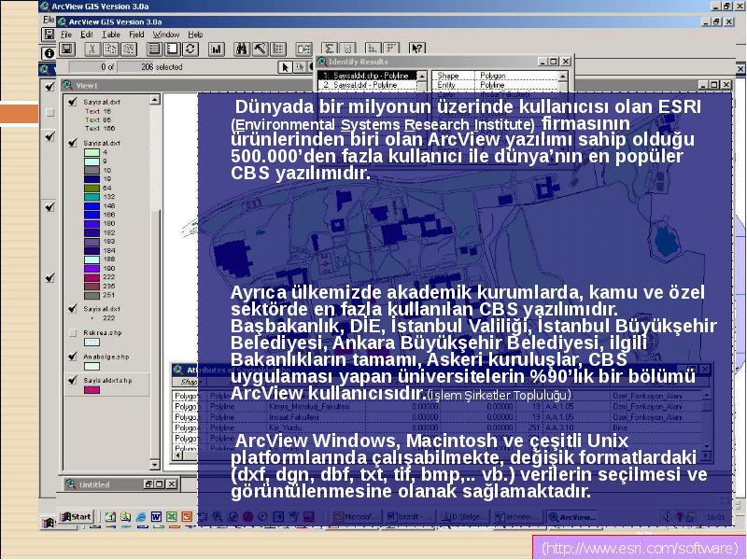Click the Windows Start button
Image resolution: width=747 pixels, height=560 pixels.
click(x=76, y=517)
